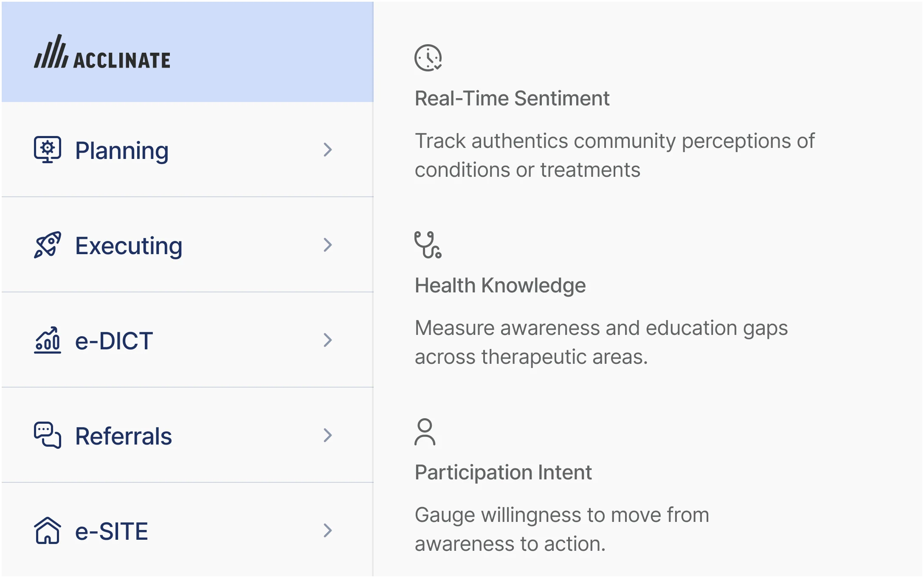Expand the e-SITE chevron arrow
Viewport: 924px width, 578px height.
click(327, 530)
